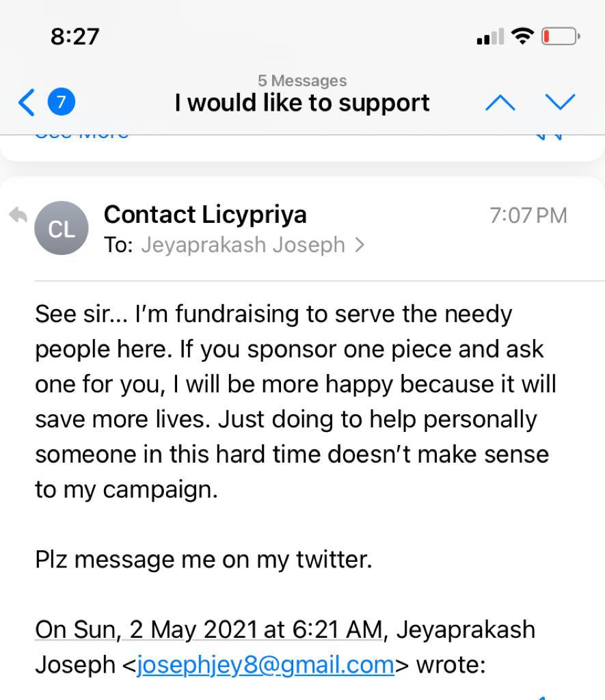The width and height of the screenshot is (605, 700).
Task: Tap the 7:07 PM message timestamp
Action: click(x=528, y=215)
